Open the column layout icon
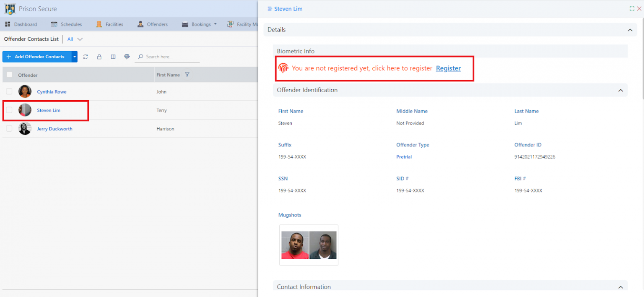644x297 pixels. (x=113, y=57)
